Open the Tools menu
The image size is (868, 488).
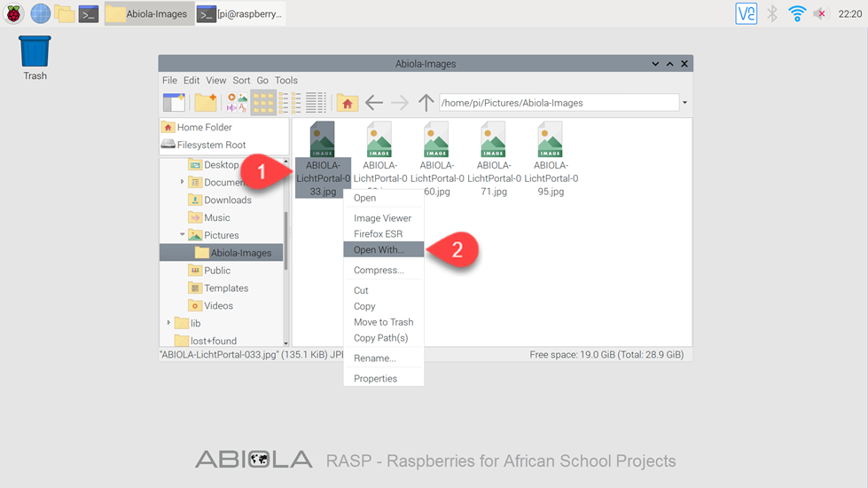(285, 80)
